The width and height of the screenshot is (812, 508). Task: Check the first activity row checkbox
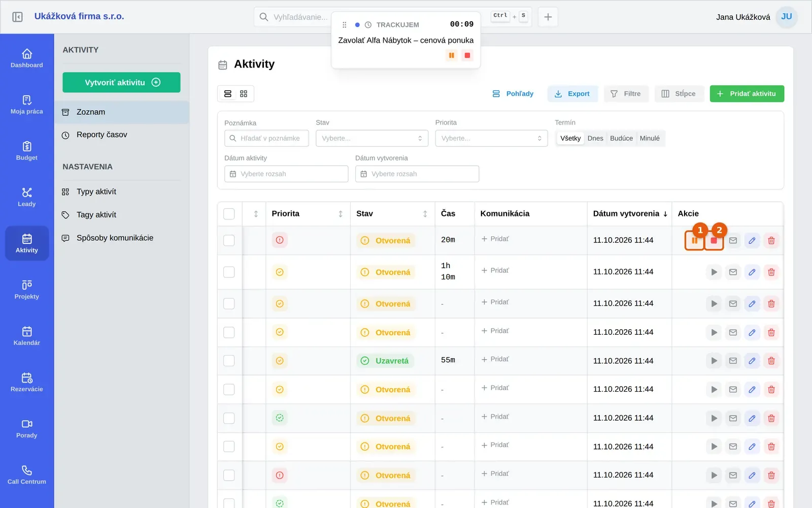(229, 240)
